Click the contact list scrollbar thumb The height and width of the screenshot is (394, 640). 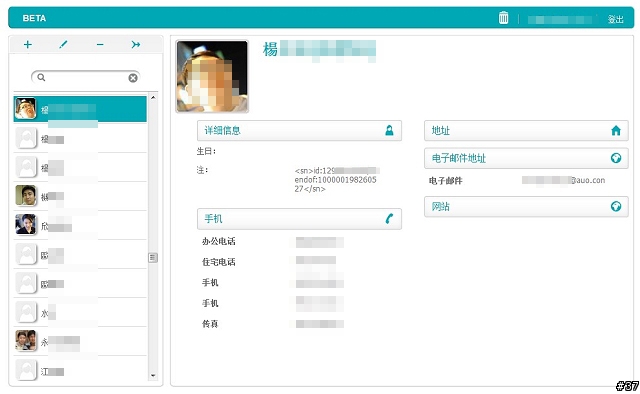tap(153, 257)
